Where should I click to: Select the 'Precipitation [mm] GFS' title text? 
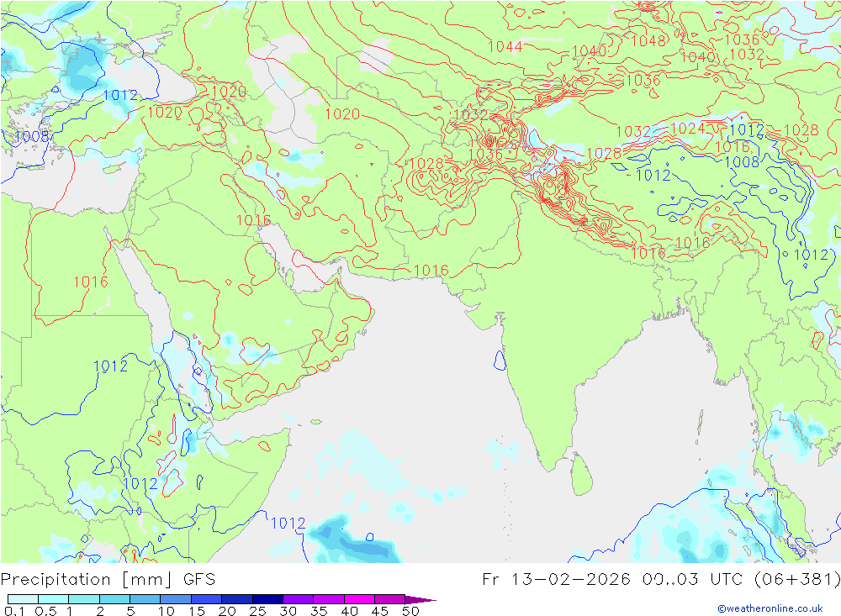pyautogui.click(x=108, y=579)
